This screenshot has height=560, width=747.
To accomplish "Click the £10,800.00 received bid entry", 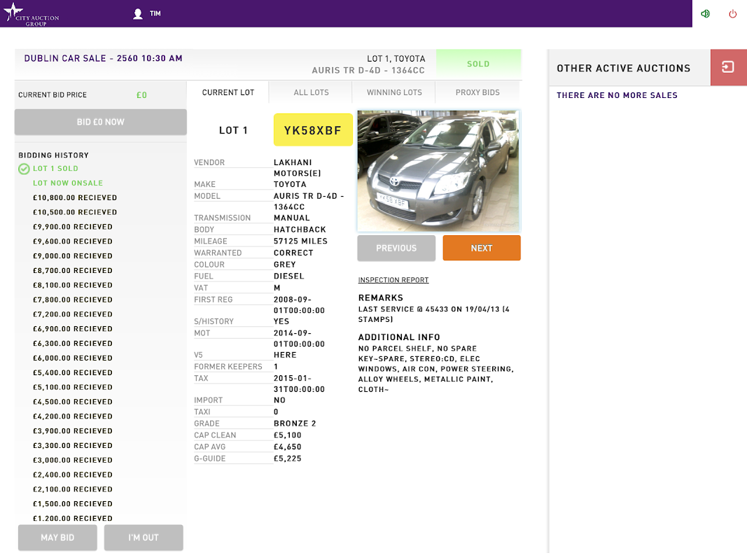I will click(x=75, y=197).
